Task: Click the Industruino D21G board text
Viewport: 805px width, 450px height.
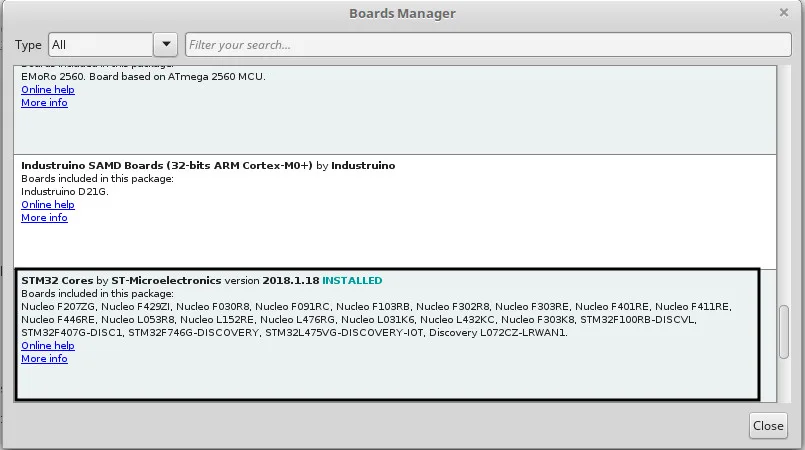Action: (x=65, y=191)
